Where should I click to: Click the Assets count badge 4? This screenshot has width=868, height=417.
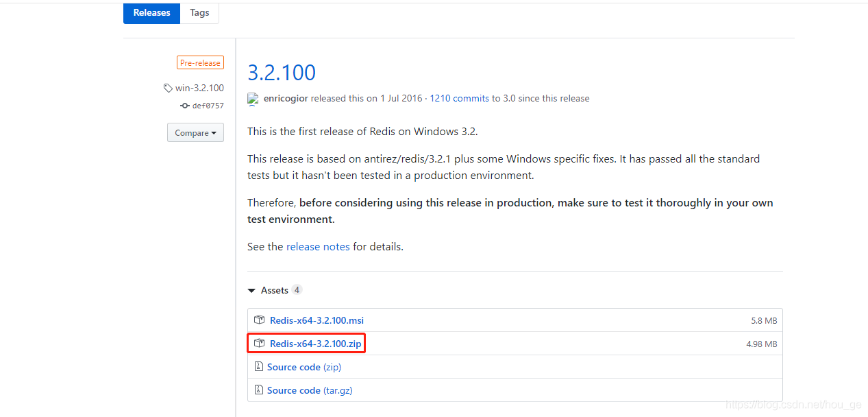297,290
